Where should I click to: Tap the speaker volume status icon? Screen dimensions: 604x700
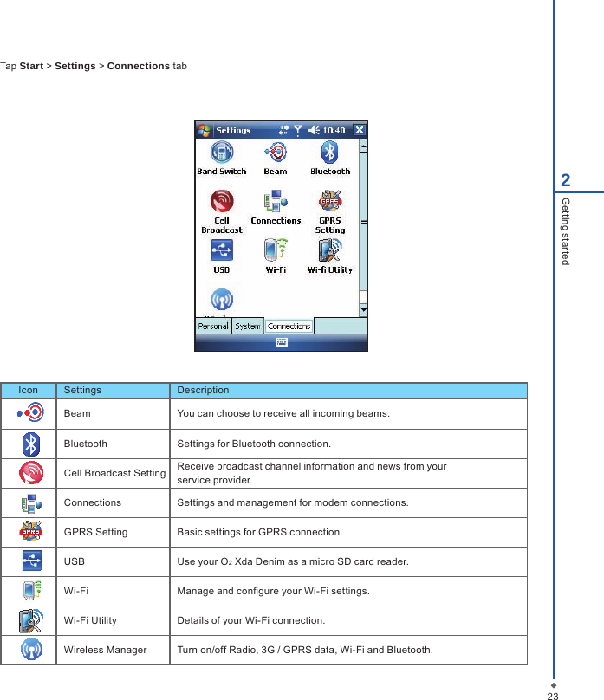click(x=314, y=130)
